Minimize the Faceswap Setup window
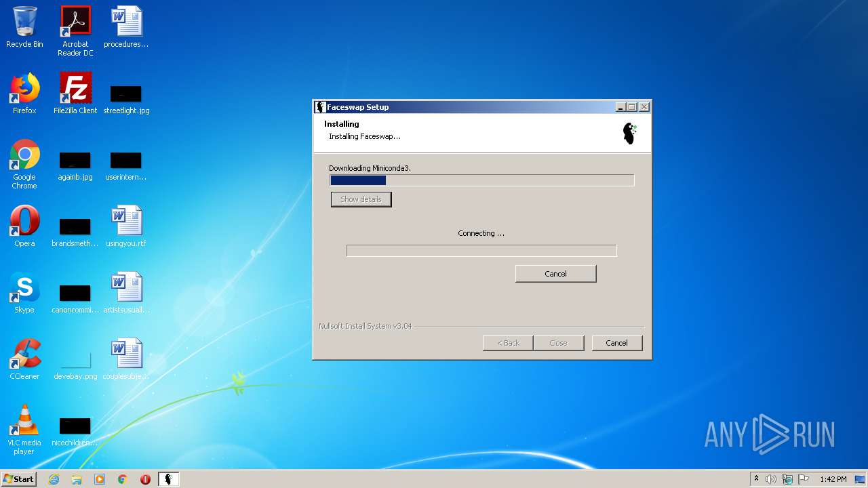Image resolution: width=868 pixels, height=488 pixels. [620, 107]
